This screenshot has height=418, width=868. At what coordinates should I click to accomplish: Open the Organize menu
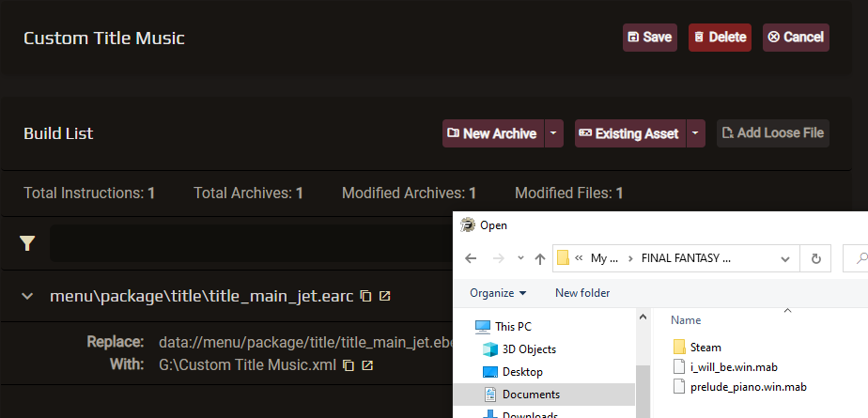click(498, 293)
